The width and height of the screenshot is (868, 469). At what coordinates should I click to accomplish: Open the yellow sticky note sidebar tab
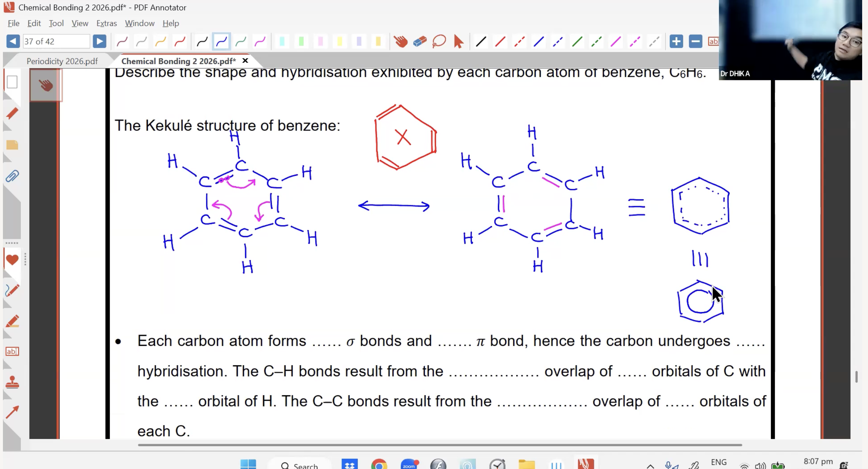click(x=12, y=145)
